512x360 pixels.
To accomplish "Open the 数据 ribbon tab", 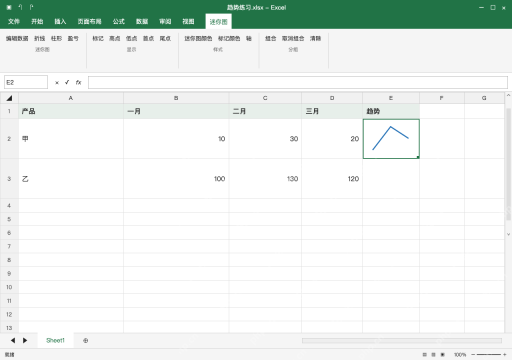I will pyautogui.click(x=142, y=22).
